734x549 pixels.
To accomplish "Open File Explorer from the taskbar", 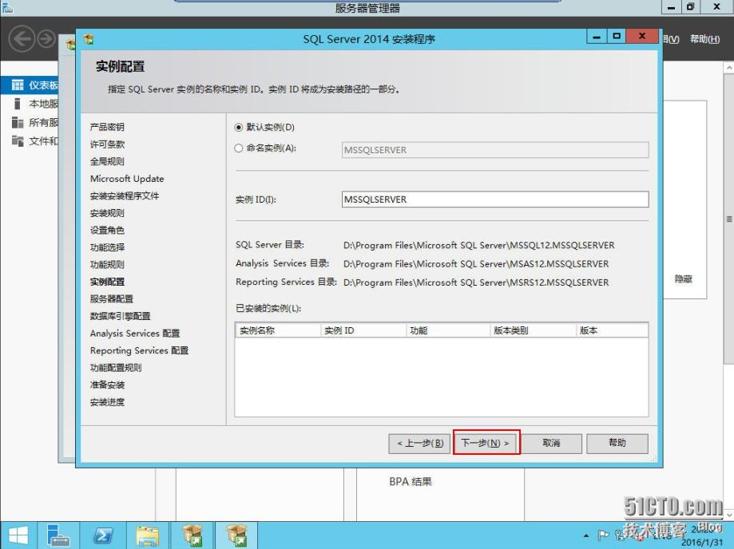I will 147,535.
